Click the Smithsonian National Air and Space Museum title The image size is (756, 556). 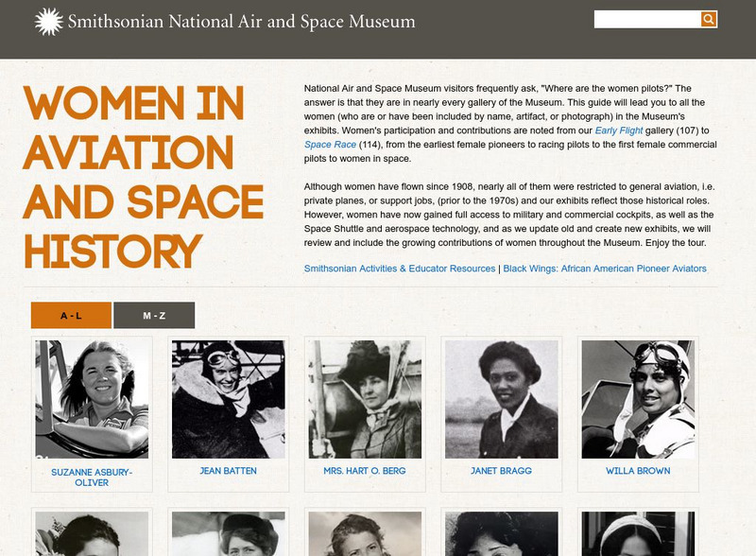(240, 21)
